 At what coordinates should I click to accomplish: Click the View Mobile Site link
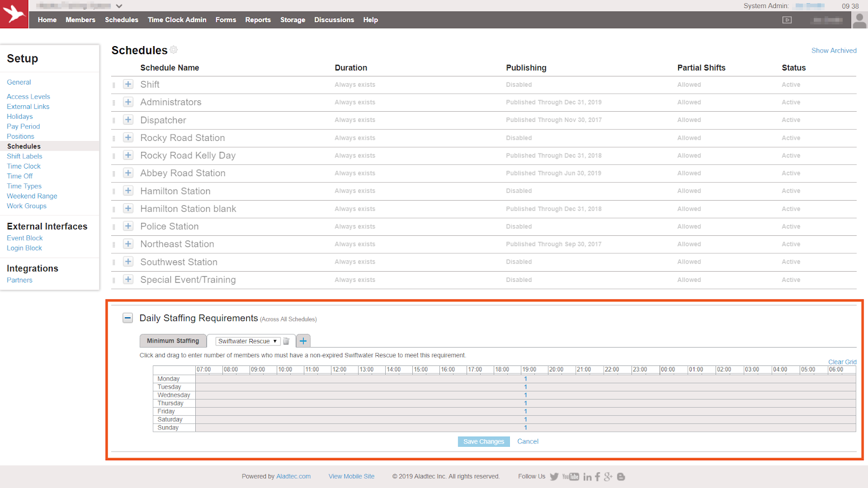tap(352, 477)
